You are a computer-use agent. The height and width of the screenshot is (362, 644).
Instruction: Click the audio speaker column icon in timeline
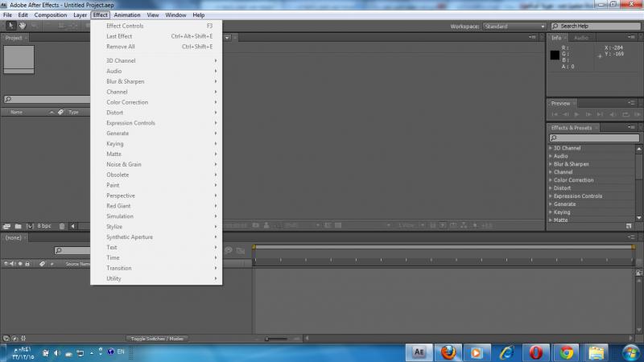12,264
